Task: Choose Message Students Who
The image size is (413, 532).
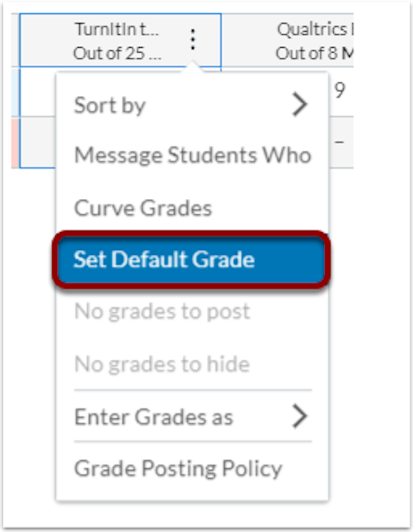Action: pos(192,155)
